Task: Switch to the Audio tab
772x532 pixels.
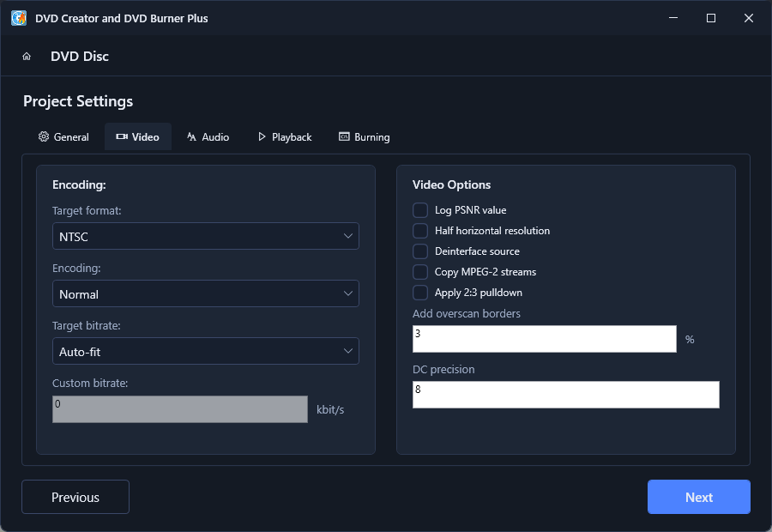Action: click(x=208, y=136)
